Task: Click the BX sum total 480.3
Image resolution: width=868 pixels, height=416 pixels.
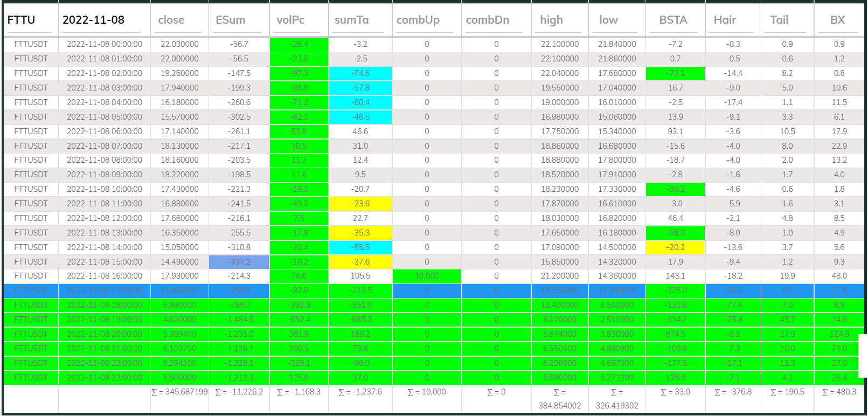Action: click(x=839, y=392)
